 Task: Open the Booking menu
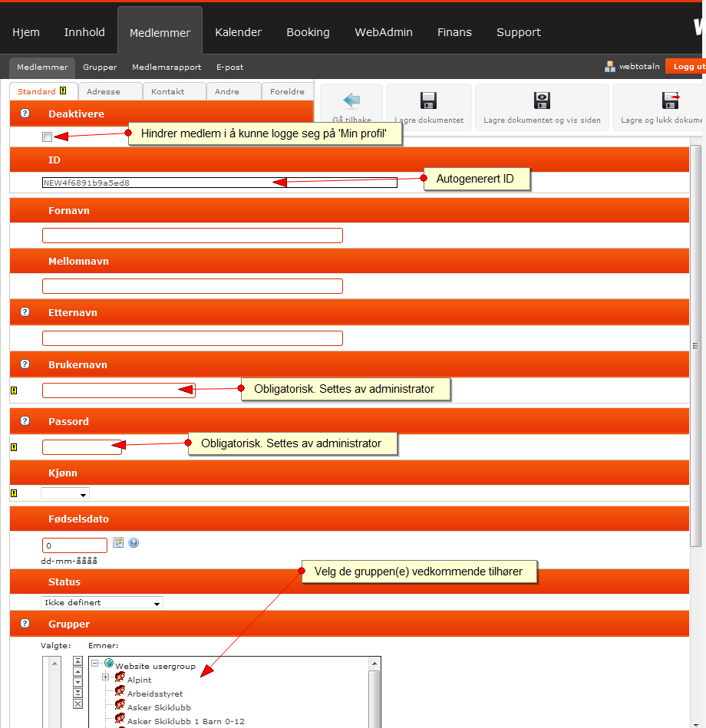308,32
